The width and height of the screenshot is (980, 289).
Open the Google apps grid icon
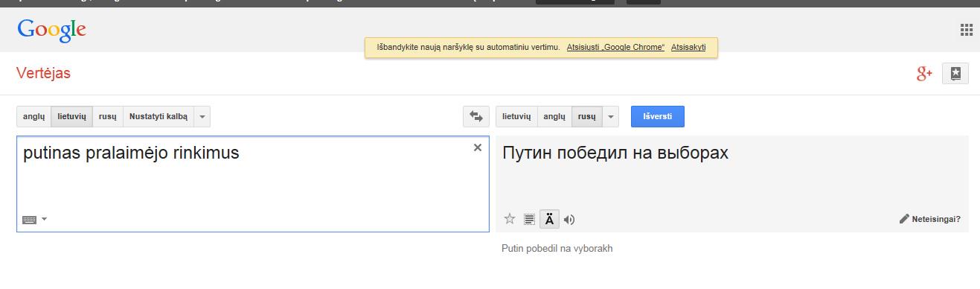pos(967,30)
